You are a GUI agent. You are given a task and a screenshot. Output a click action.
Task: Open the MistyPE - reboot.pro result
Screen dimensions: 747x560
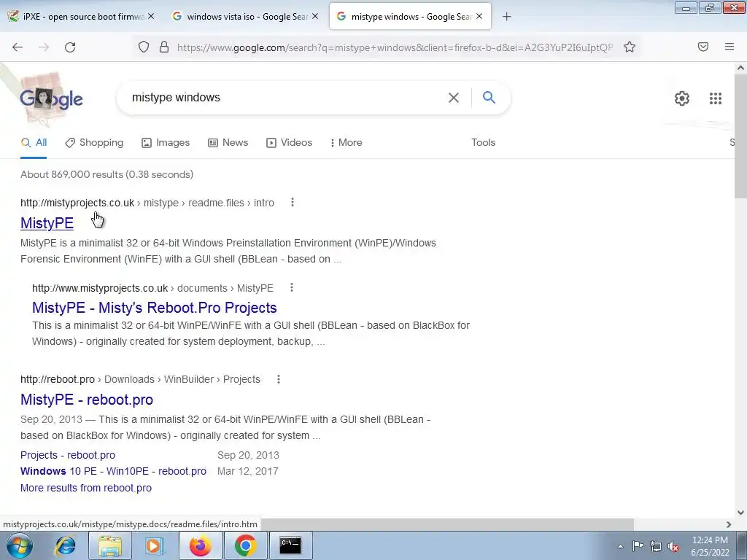coord(87,400)
